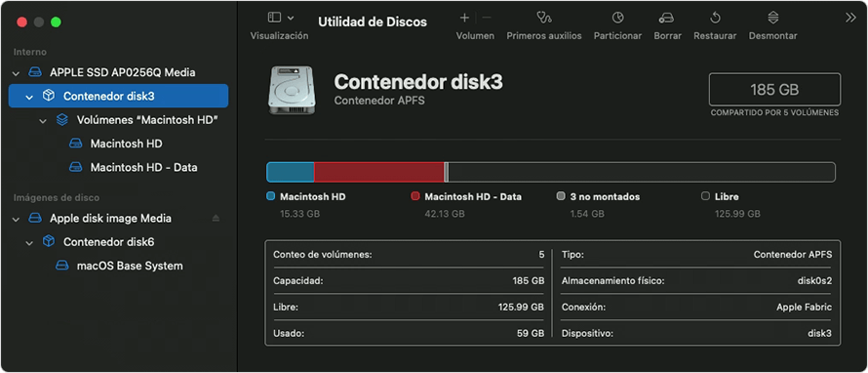The width and height of the screenshot is (868, 373).
Task: Click the Almacenamiento físico disk0s2 value
Action: [813, 281]
